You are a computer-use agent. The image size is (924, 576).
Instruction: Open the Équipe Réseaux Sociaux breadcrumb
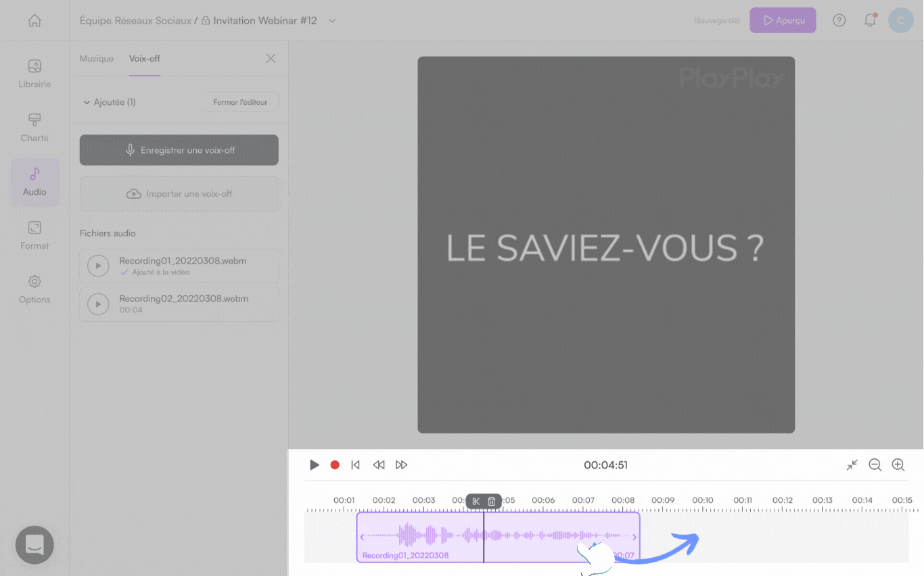[136, 21]
